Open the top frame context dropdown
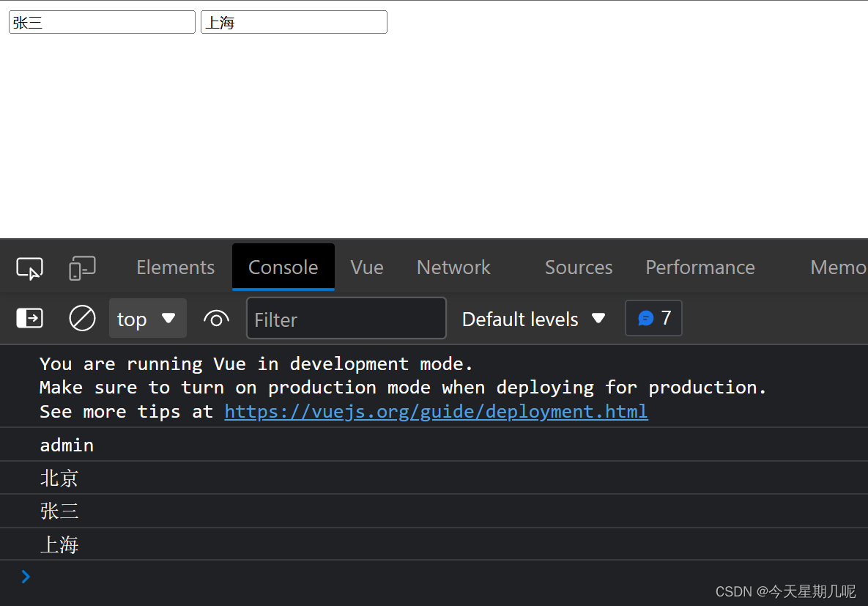Viewport: 868px width, 606px height. tap(147, 318)
